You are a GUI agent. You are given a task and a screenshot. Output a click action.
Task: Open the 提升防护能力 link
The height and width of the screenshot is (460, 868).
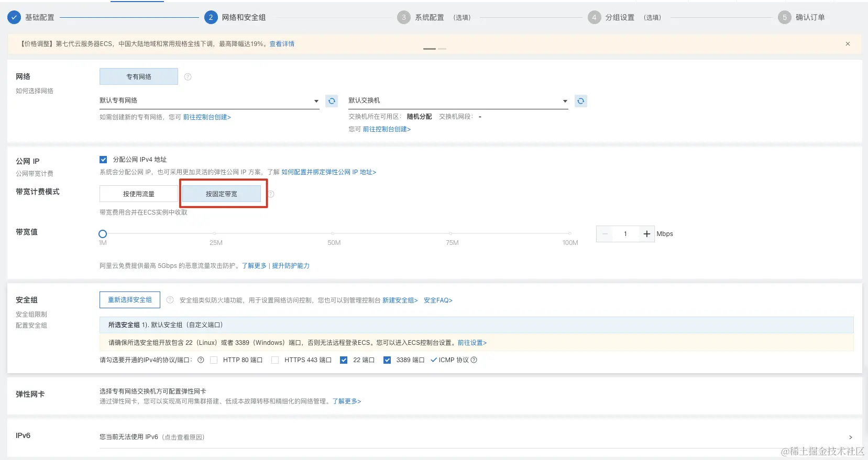click(x=291, y=266)
